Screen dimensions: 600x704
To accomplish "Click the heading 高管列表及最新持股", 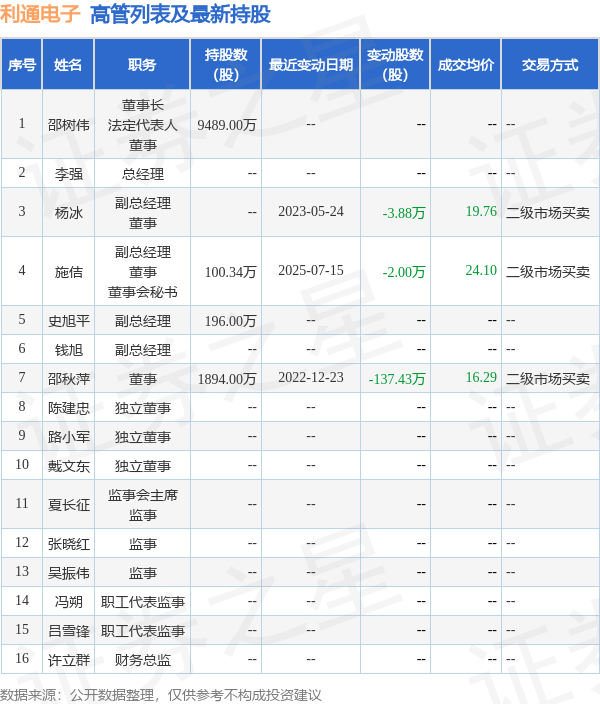I will click(181, 14).
